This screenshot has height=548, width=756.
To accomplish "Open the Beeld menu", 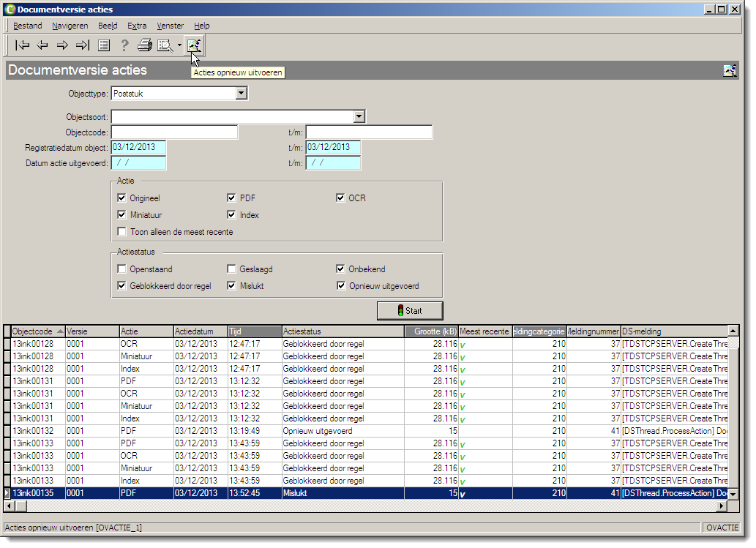I will click(x=108, y=26).
